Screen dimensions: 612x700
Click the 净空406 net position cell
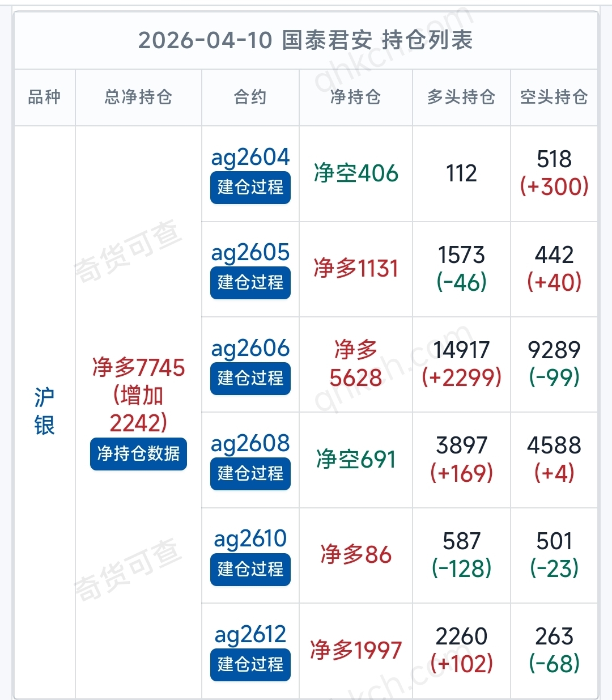[x=356, y=173]
